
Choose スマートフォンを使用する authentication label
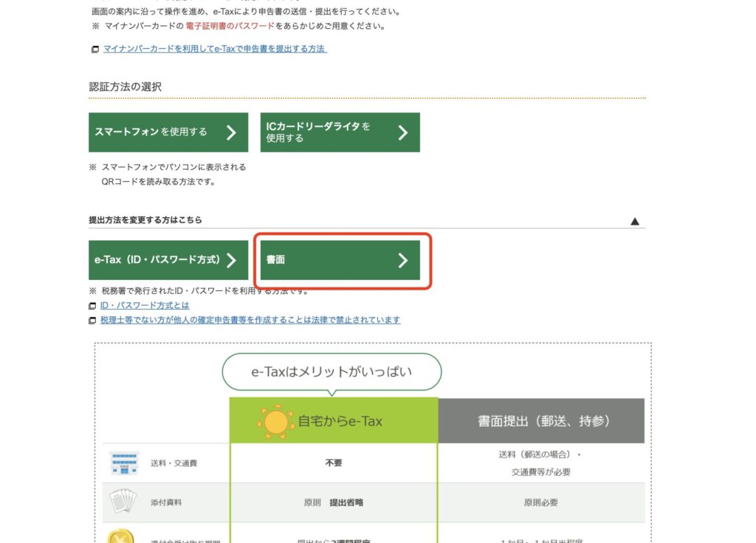pyautogui.click(x=151, y=132)
